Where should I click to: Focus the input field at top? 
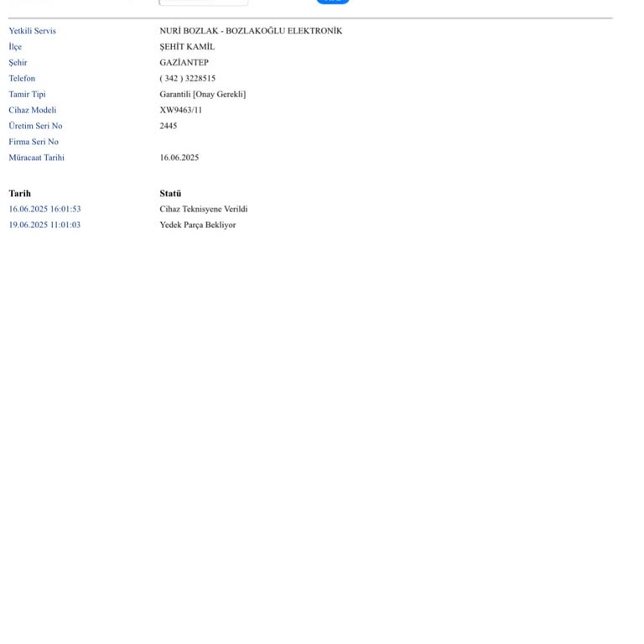pyautogui.click(x=203, y=2)
